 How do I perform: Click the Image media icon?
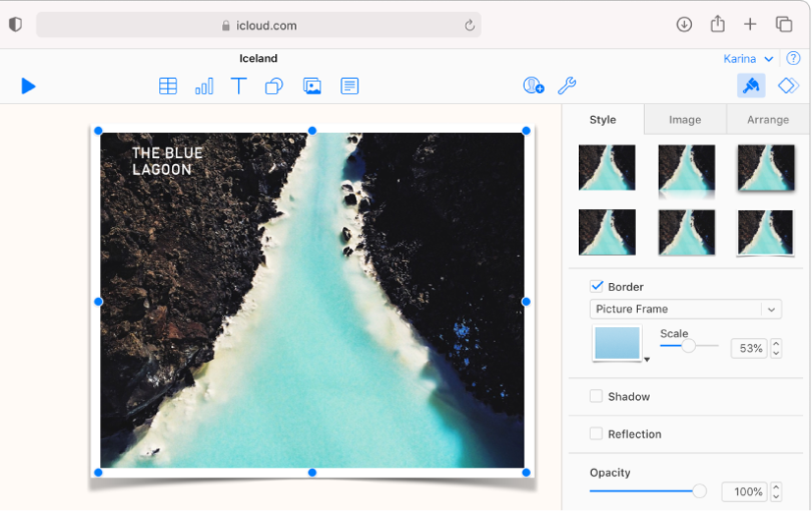click(x=313, y=86)
